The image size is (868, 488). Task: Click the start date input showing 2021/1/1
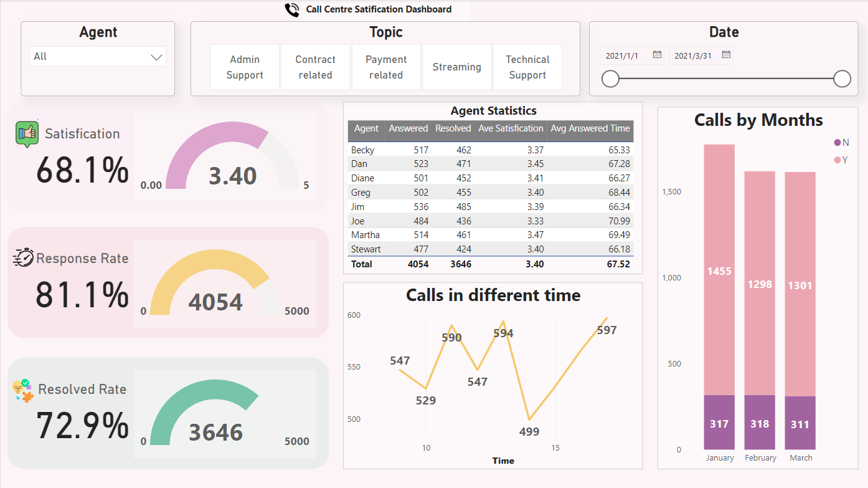(623, 55)
